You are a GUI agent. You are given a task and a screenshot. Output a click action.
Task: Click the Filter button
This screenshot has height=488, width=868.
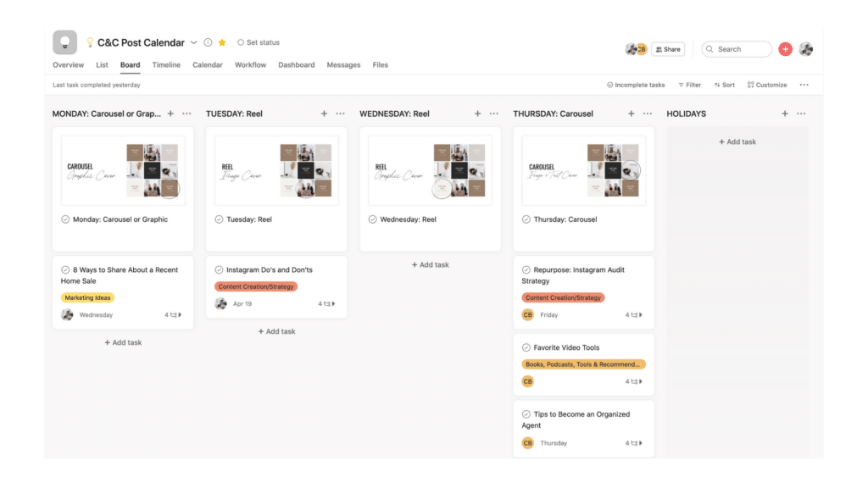pyautogui.click(x=690, y=86)
